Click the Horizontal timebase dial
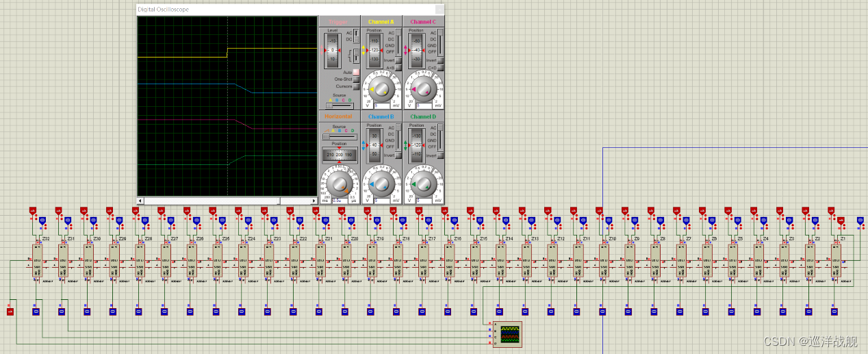 pyautogui.click(x=339, y=184)
